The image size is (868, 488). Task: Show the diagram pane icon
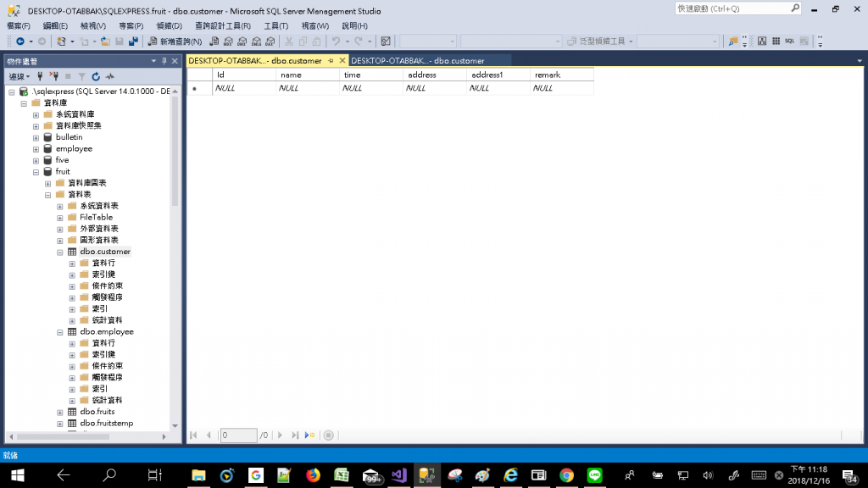(762, 41)
